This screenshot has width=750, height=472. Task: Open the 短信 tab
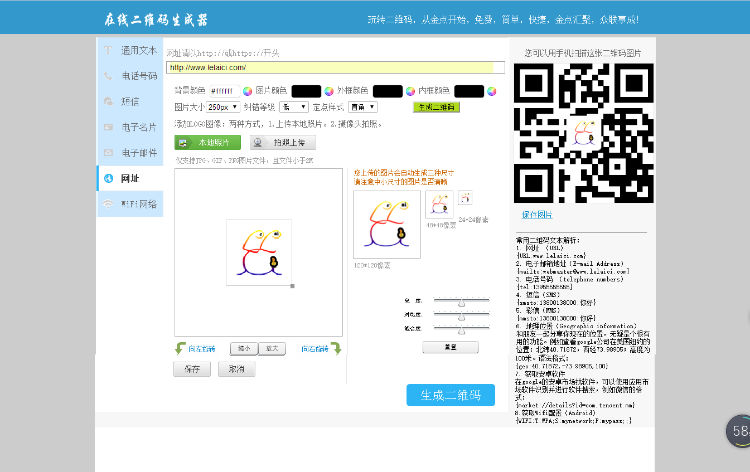[131, 101]
